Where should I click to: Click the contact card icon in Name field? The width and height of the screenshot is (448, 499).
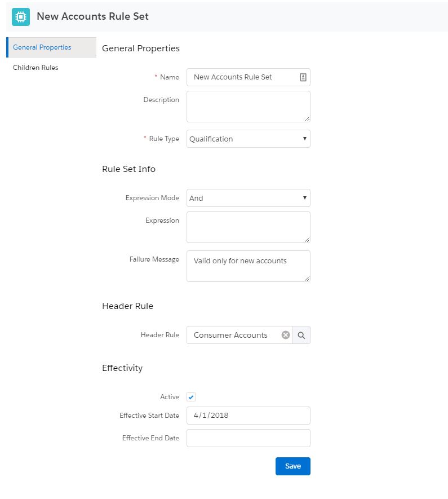(x=303, y=77)
